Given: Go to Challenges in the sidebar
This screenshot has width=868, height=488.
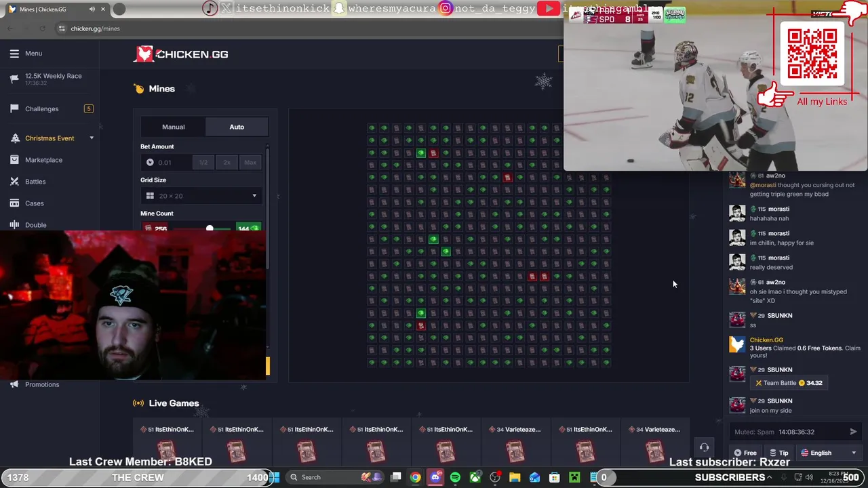Looking at the screenshot, I should (42, 108).
